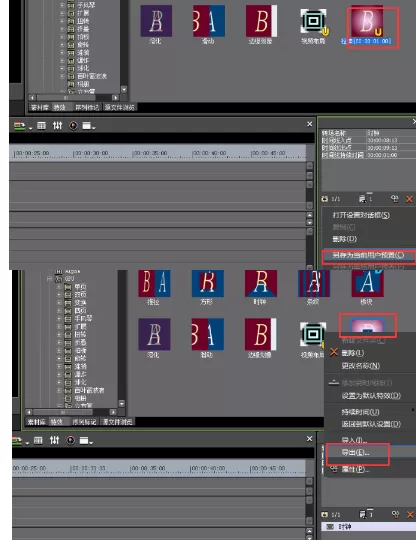Switch to 源文件浏览 tab in the upper screenshot

point(119,107)
